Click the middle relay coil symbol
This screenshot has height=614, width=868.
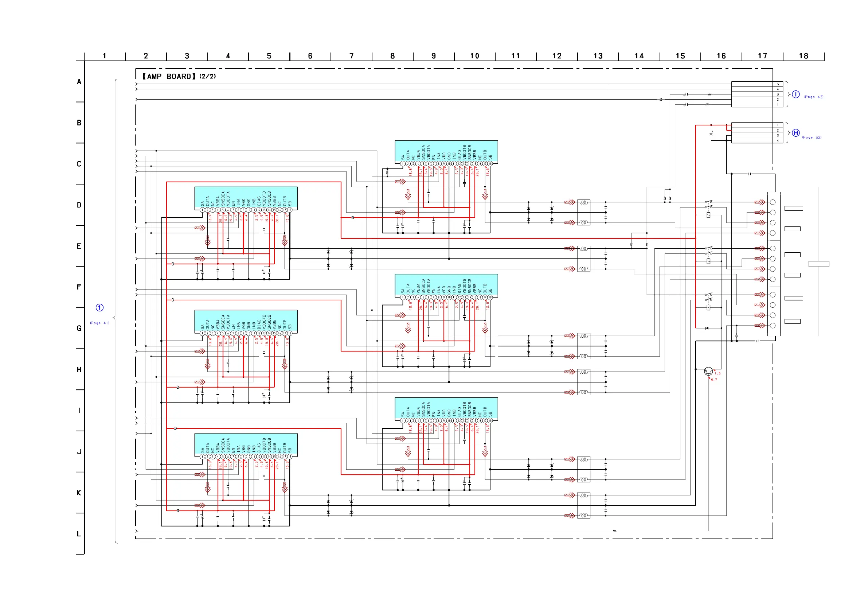pyautogui.click(x=708, y=261)
